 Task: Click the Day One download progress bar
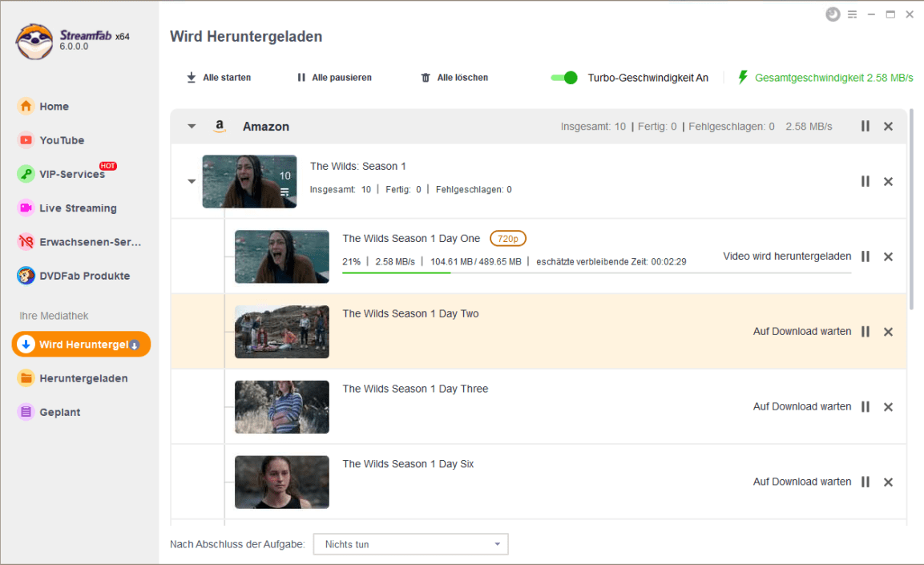[597, 272]
